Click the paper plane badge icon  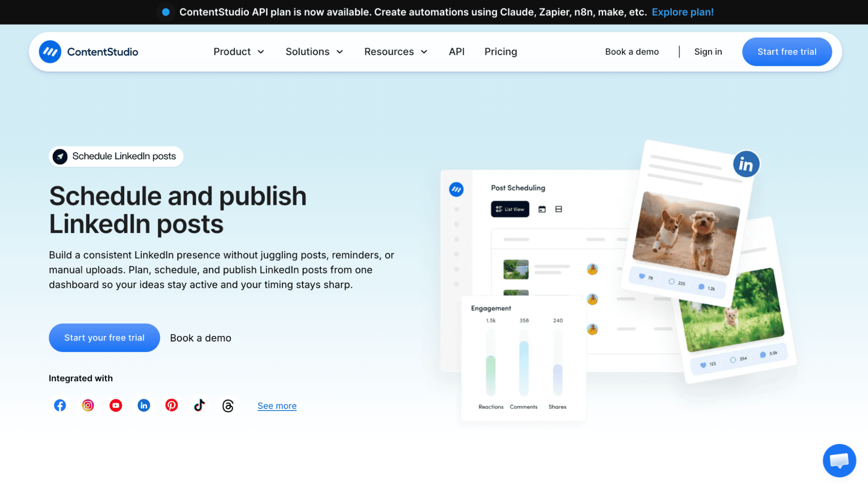(x=60, y=156)
